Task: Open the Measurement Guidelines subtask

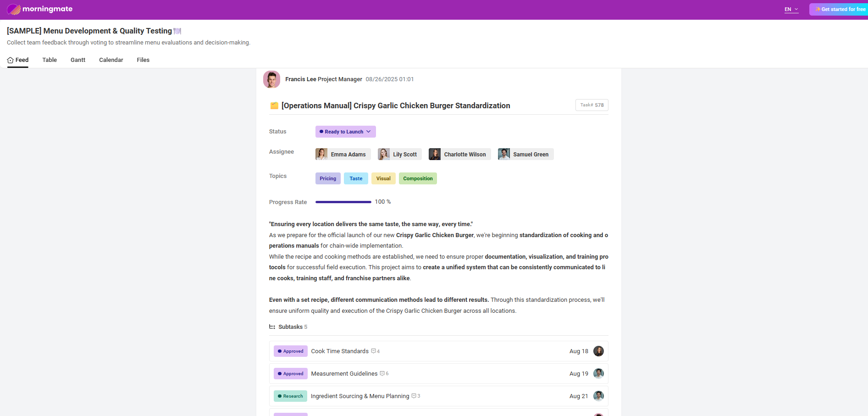Action: coord(344,374)
